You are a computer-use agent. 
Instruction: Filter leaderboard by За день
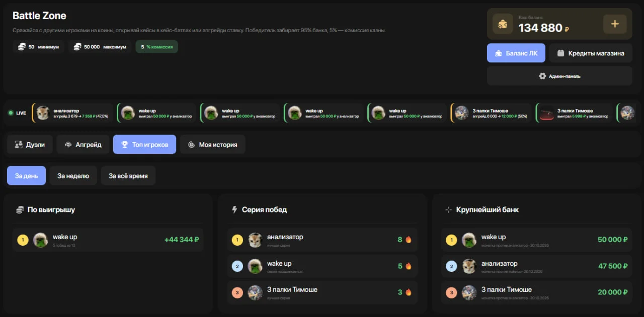[26, 176]
